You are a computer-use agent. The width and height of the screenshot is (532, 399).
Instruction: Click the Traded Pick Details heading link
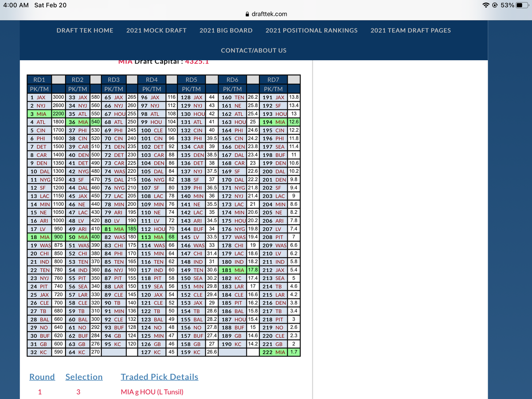tap(159, 377)
